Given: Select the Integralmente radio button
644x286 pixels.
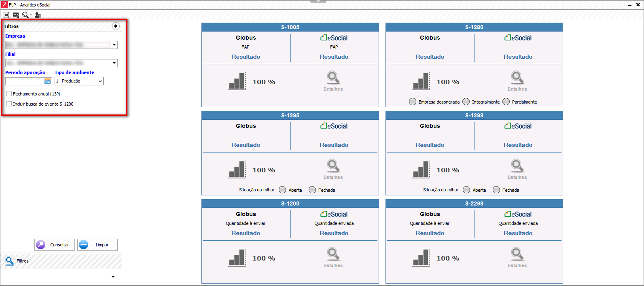Looking at the screenshot, I should coord(466,102).
